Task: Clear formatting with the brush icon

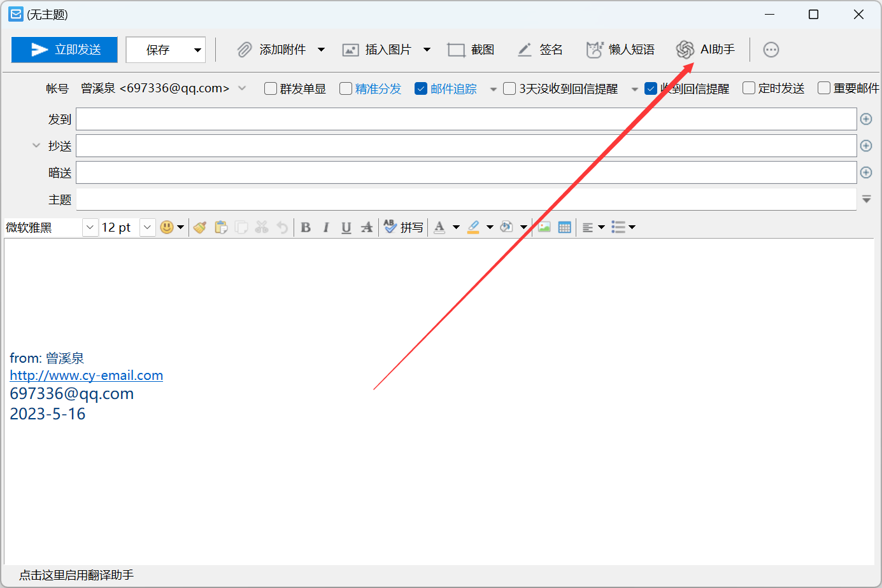Action: click(200, 227)
